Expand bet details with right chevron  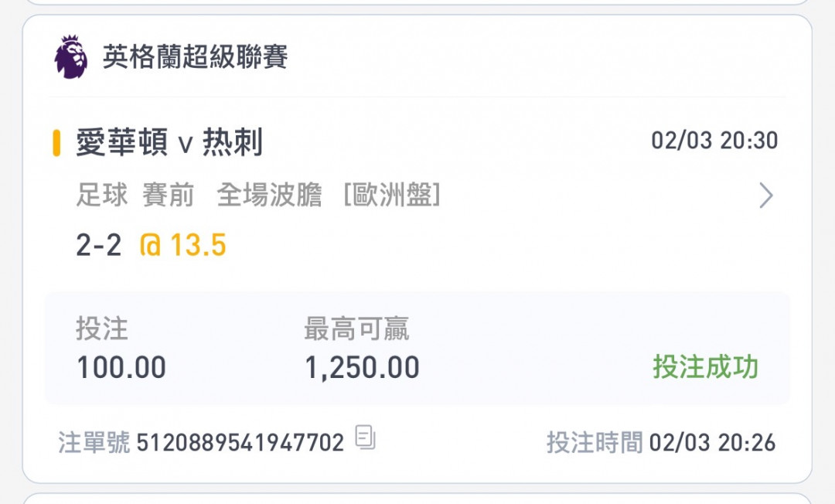[x=765, y=196]
